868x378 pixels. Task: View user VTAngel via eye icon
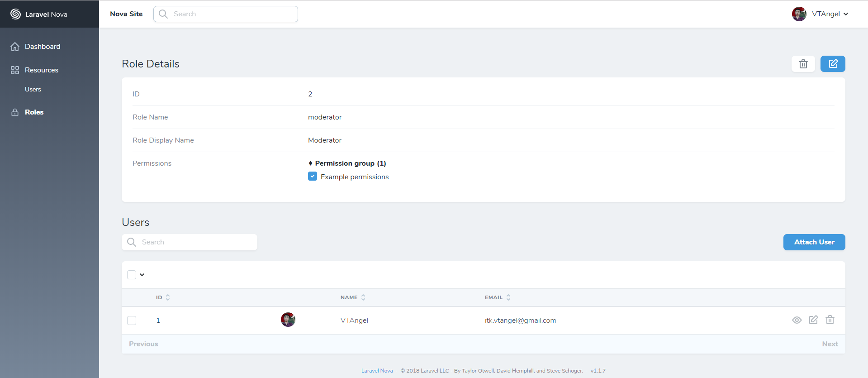(797, 320)
